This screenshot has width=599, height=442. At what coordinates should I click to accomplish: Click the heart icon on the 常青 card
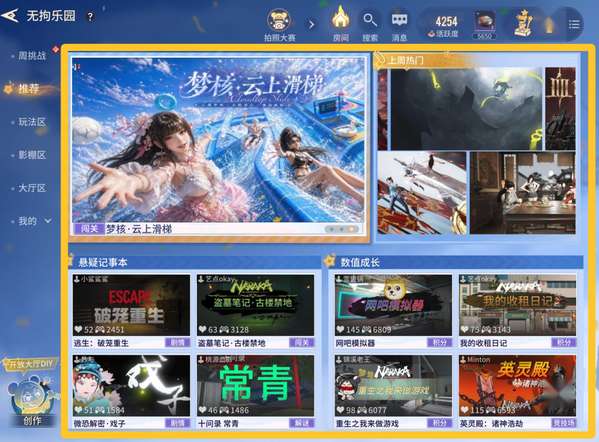click(203, 410)
